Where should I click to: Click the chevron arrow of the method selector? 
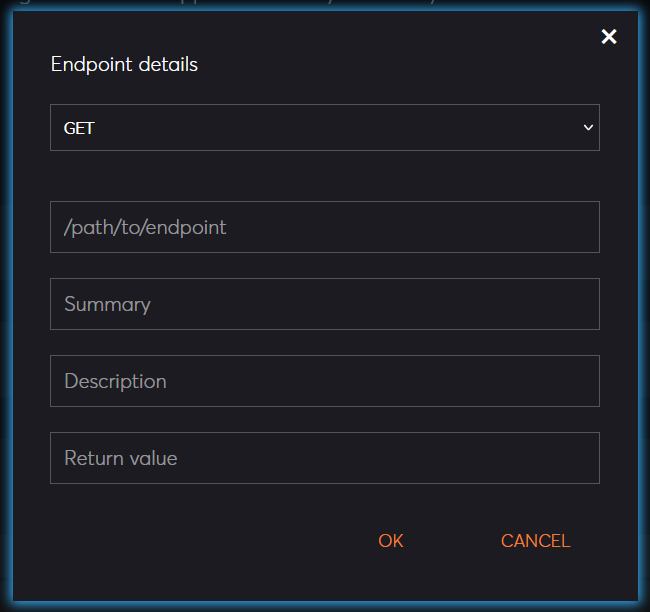[588, 128]
